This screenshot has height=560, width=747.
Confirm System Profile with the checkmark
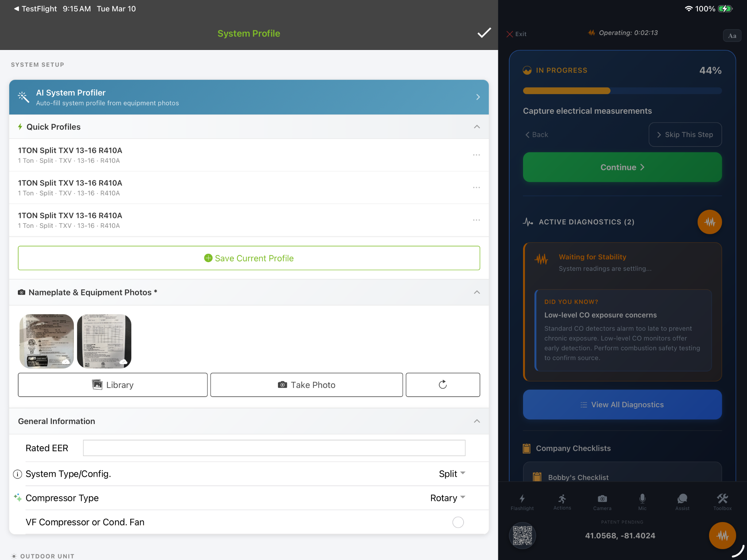click(x=484, y=33)
